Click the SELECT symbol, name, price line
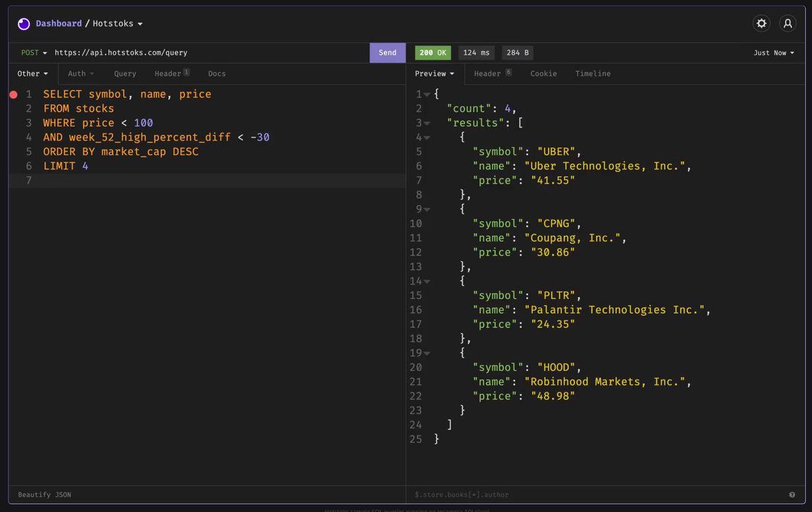Viewport: 812px width, 512px height. (x=127, y=95)
